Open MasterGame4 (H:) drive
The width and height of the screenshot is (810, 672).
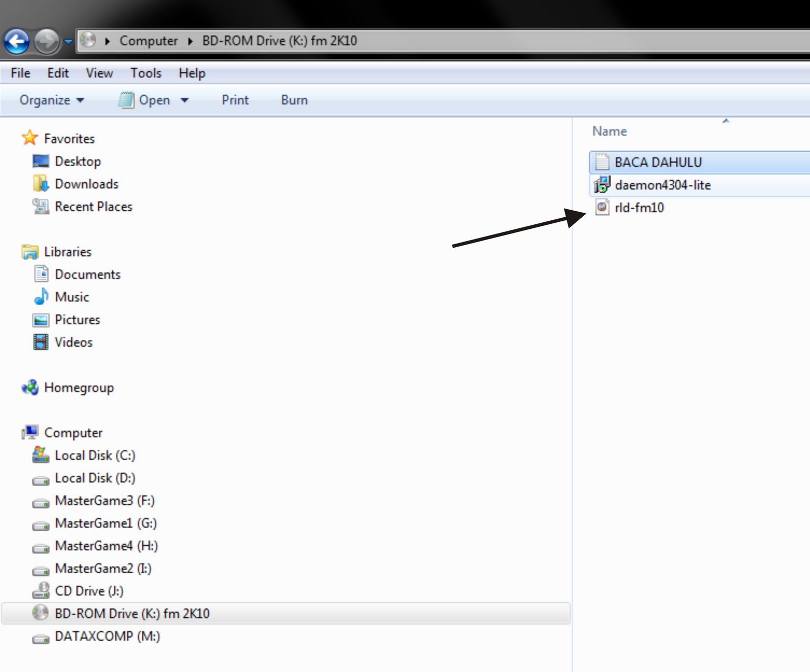pyautogui.click(x=106, y=546)
